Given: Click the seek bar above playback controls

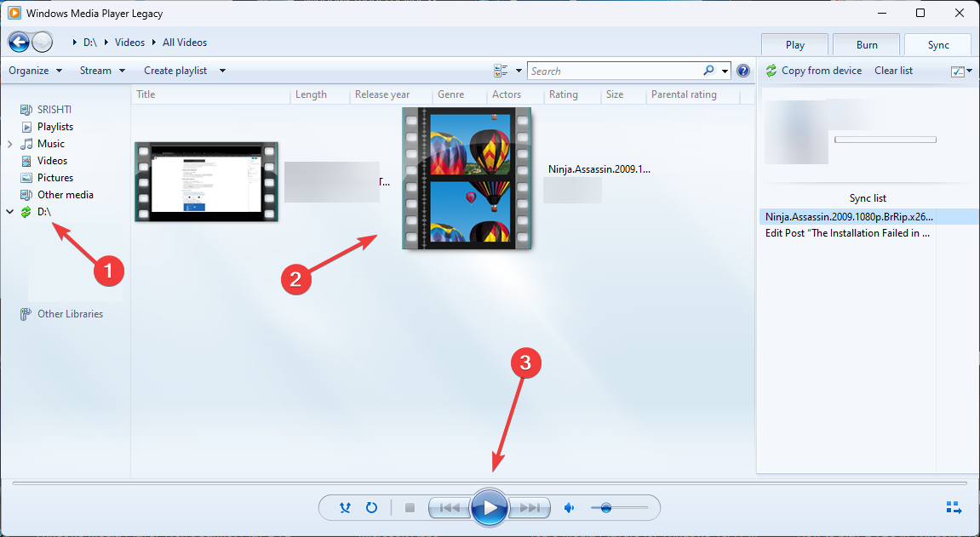Looking at the screenshot, I should [490, 483].
